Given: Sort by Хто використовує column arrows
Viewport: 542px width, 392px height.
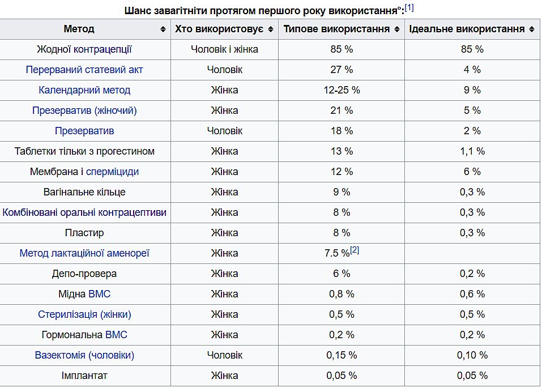Looking at the screenshot, I should click(271, 29).
